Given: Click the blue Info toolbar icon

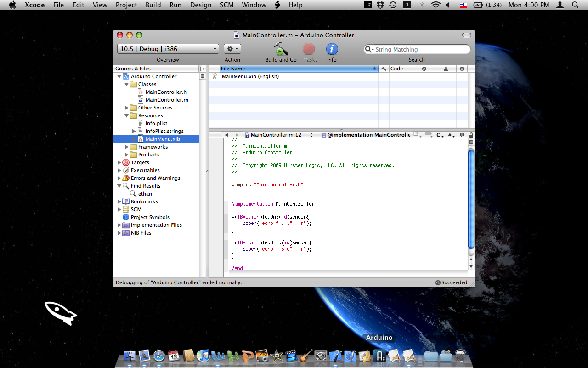Looking at the screenshot, I should 332,49.
